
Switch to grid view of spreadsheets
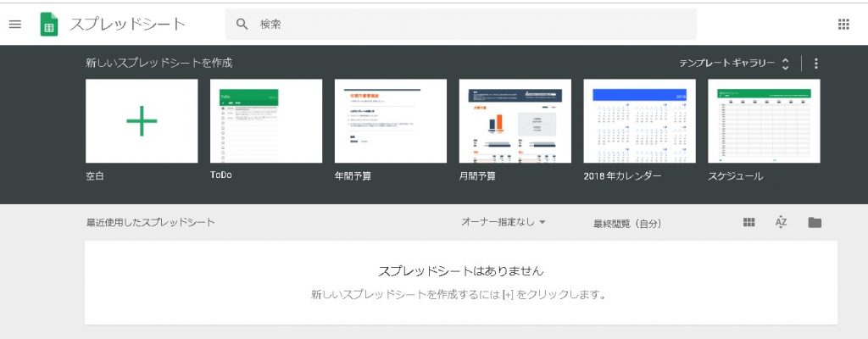pos(748,222)
